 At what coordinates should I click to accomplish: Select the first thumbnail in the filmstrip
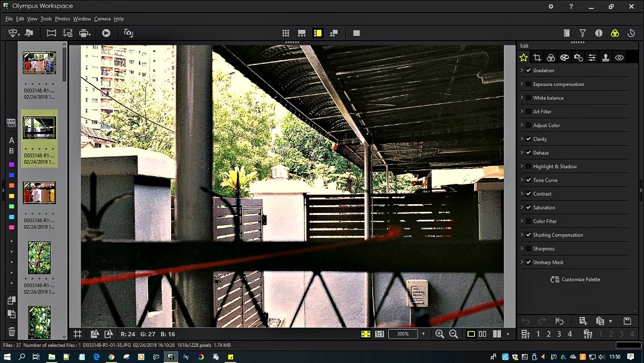coord(39,63)
